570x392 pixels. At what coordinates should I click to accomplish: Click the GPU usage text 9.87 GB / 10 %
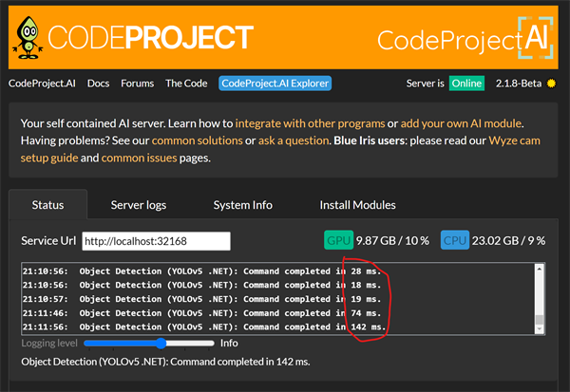click(392, 240)
